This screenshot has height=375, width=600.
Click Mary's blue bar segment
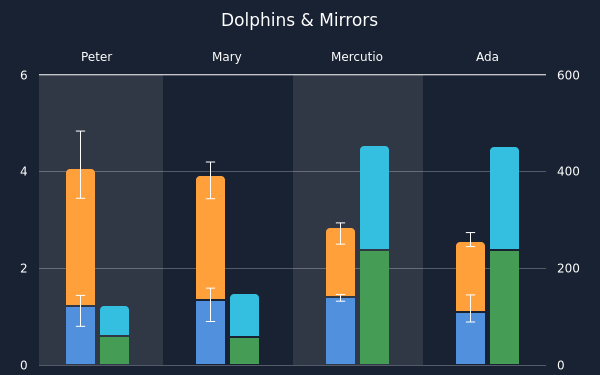(x=210, y=333)
